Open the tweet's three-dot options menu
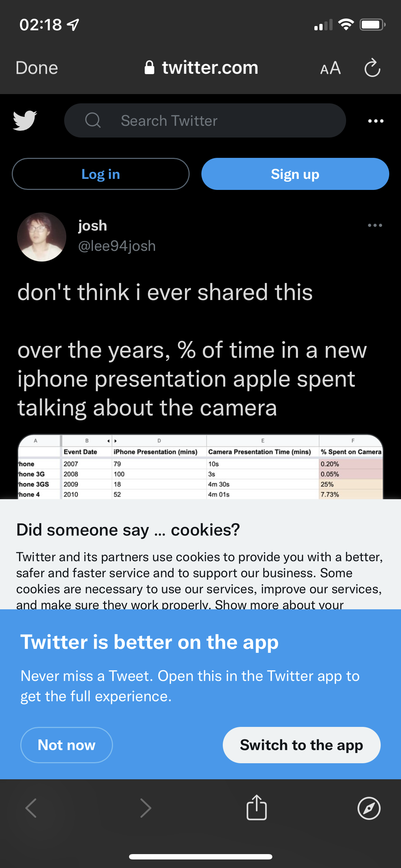 pyautogui.click(x=375, y=225)
